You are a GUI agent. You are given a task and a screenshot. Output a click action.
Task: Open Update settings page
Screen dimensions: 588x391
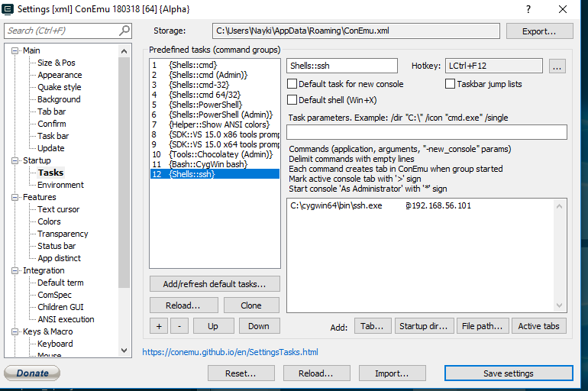click(x=50, y=148)
